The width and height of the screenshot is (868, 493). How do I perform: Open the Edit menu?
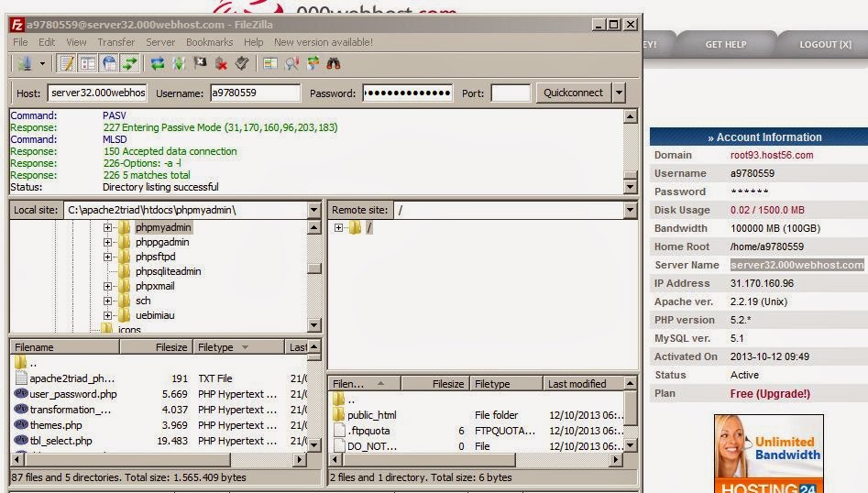pos(47,42)
